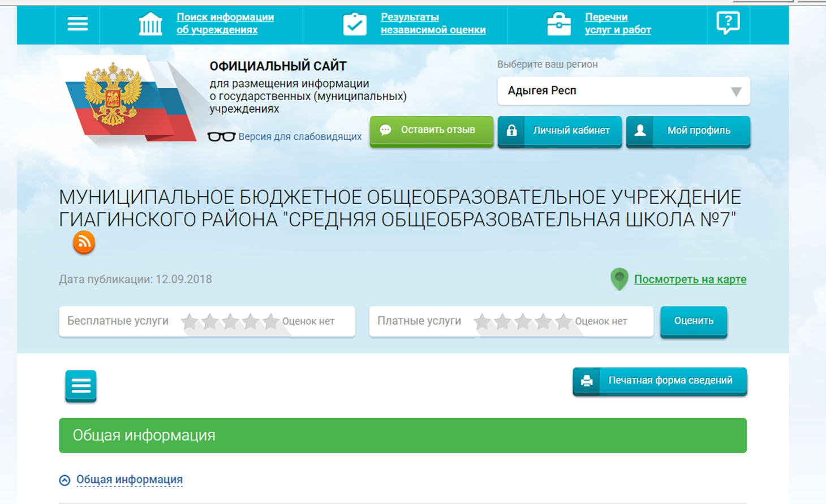The image size is (826, 504).
Task: Open Поиск информации об учреждениях
Action: coord(225,24)
